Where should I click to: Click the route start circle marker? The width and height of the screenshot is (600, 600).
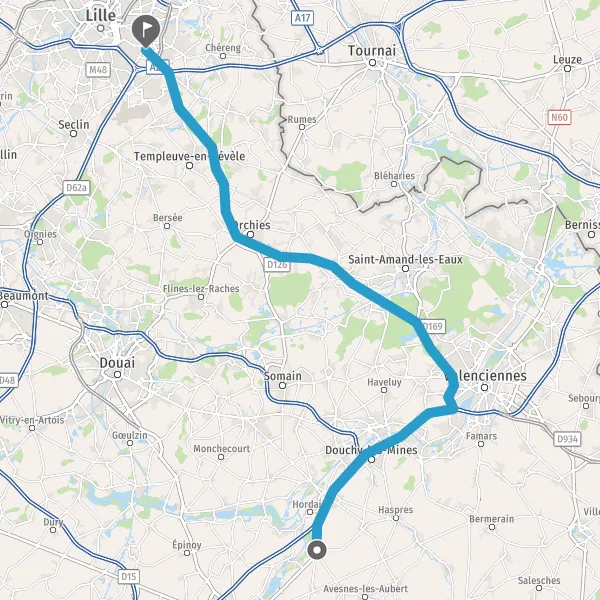click(x=317, y=550)
